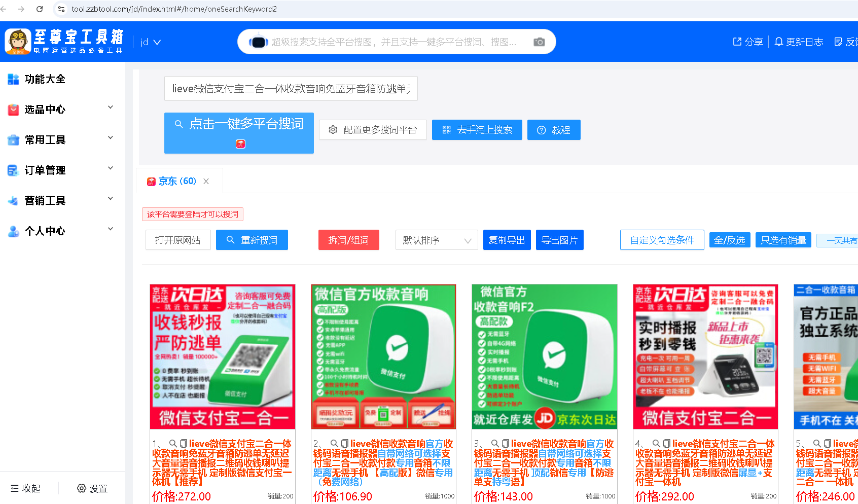858x504 pixels.
Task: Click the magnifier icon beside product 1 title
Action: pyautogui.click(x=173, y=444)
